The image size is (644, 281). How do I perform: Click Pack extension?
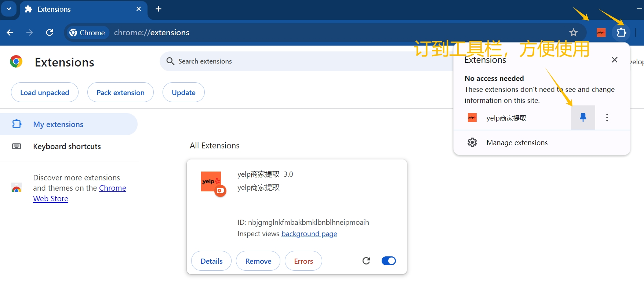click(120, 93)
